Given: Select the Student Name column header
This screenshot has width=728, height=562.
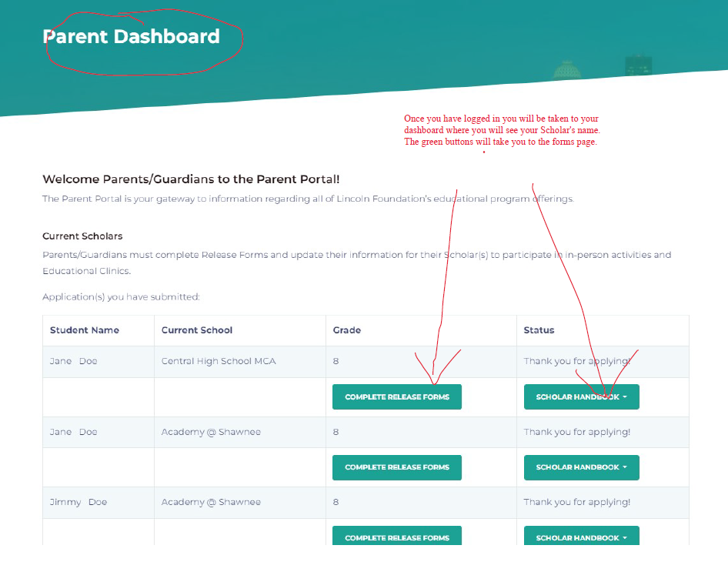Looking at the screenshot, I should click(85, 330).
